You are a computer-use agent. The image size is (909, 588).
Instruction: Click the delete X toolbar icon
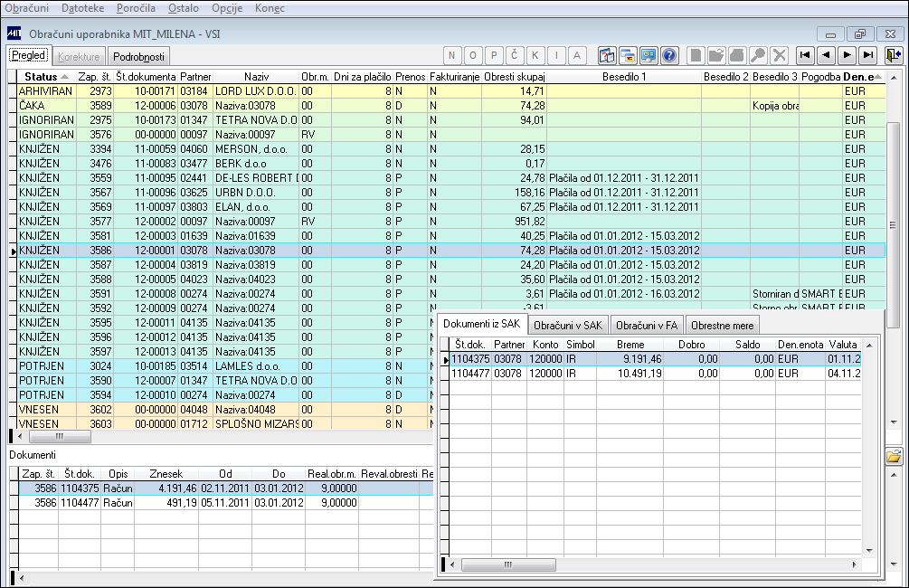pos(779,56)
